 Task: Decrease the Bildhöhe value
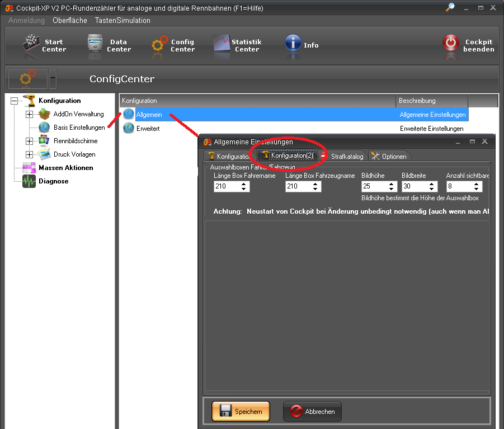tap(391, 189)
